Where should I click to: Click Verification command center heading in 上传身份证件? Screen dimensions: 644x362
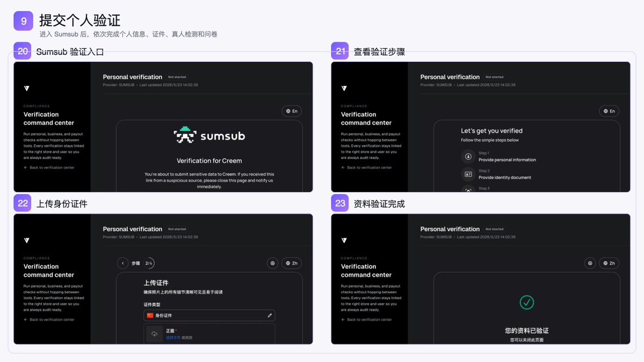[x=49, y=271]
